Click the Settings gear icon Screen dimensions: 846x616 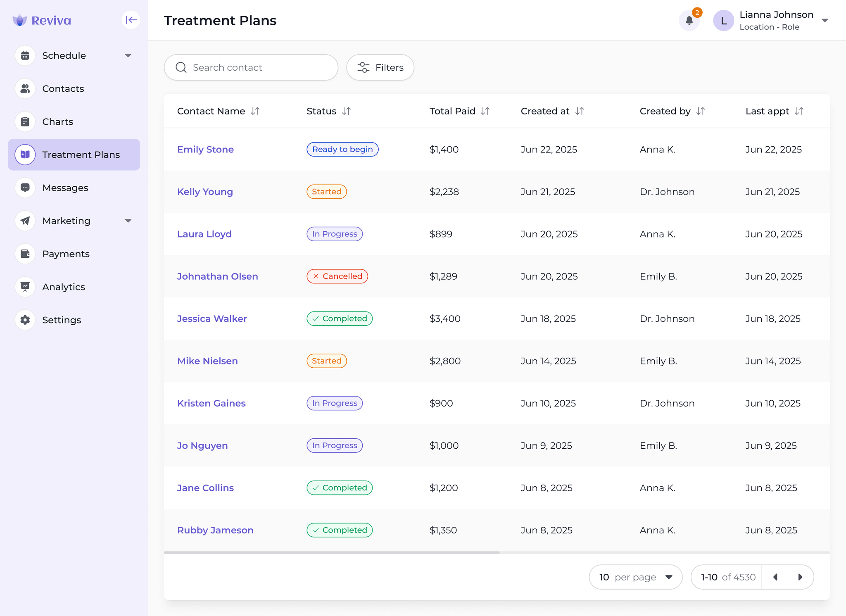pyautogui.click(x=25, y=320)
